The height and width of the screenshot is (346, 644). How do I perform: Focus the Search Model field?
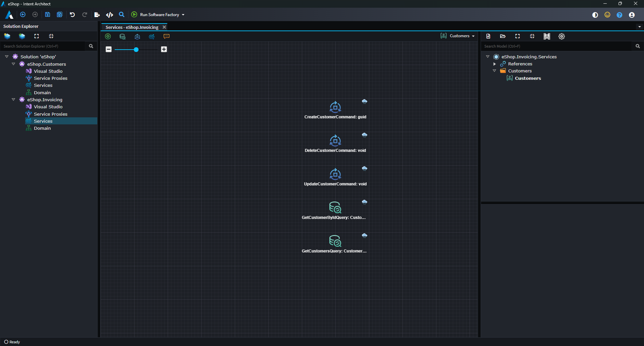pyautogui.click(x=557, y=46)
